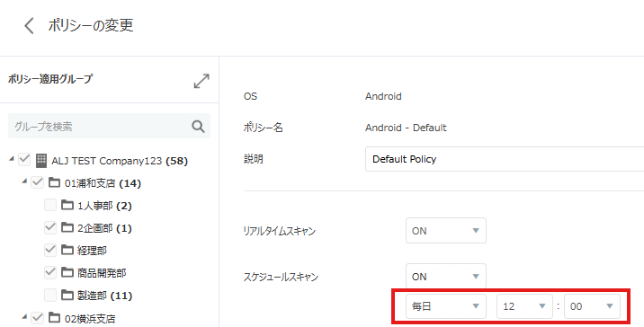Open the リアルタイムスキャン ON dropdown

pos(445,231)
